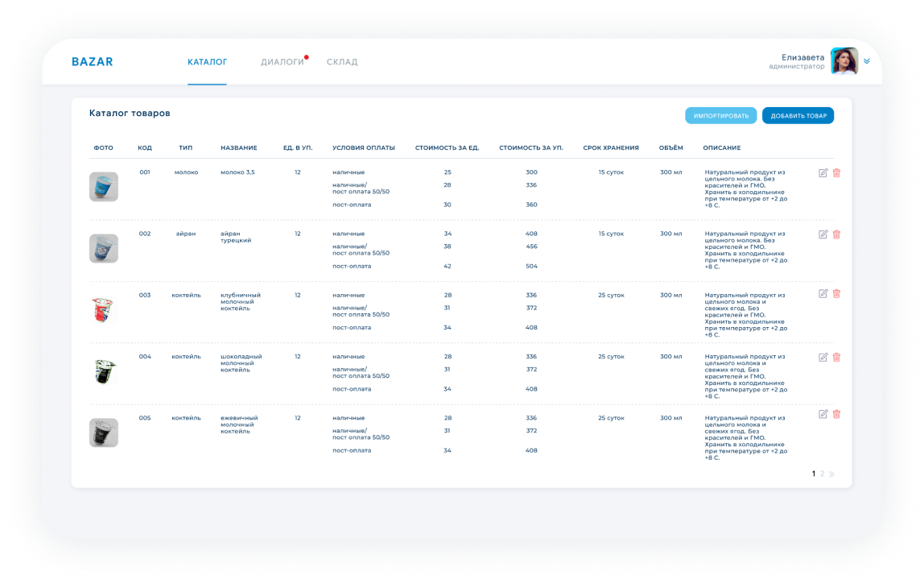Click unit price 25 for молоко

(448, 172)
